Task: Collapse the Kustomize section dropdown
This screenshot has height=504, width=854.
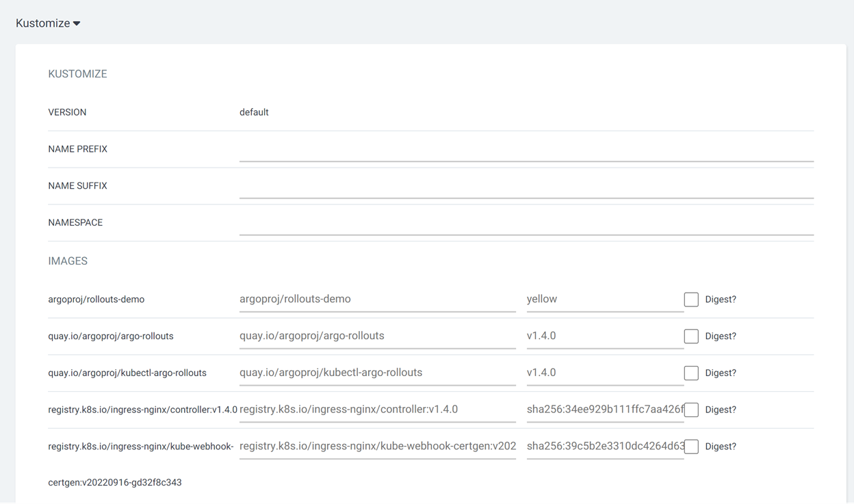Action: click(48, 23)
